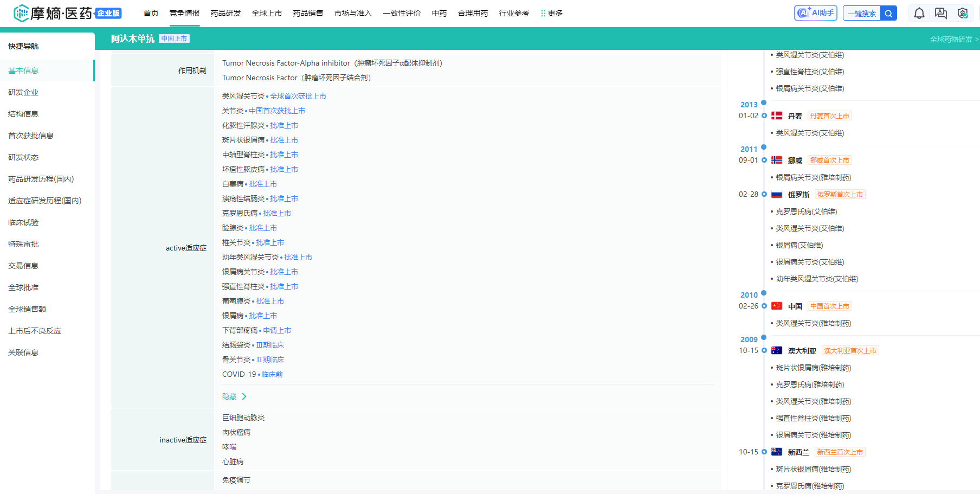Open the 全球上市 menu
980x494 pixels.
coord(267,13)
